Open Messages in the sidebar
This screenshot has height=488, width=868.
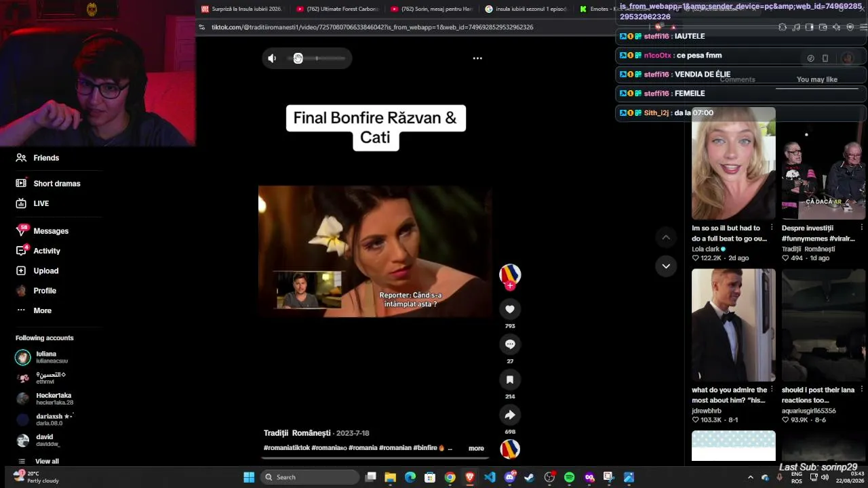point(43,230)
